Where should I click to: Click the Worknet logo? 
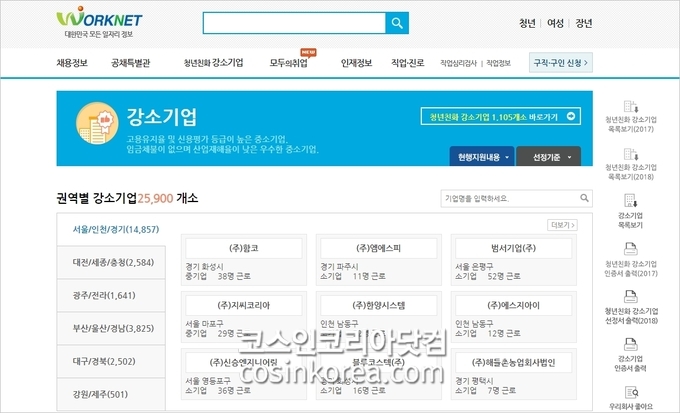[99, 22]
